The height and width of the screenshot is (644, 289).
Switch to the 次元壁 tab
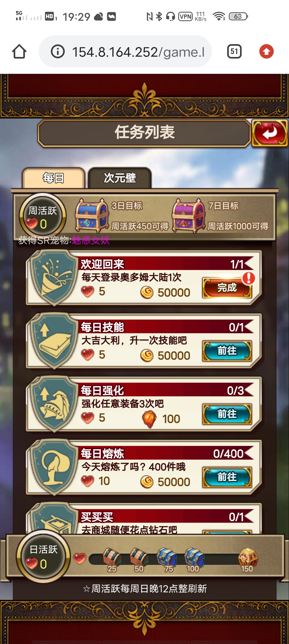120,178
